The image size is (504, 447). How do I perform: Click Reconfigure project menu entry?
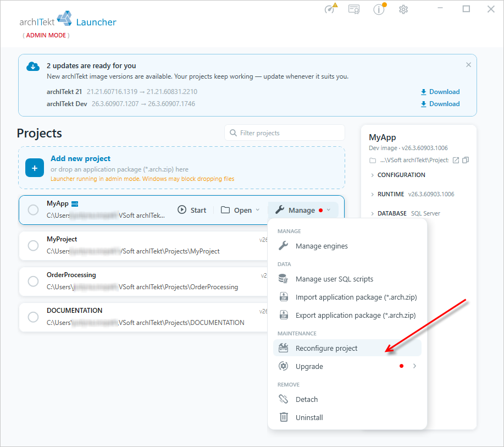click(x=347, y=348)
